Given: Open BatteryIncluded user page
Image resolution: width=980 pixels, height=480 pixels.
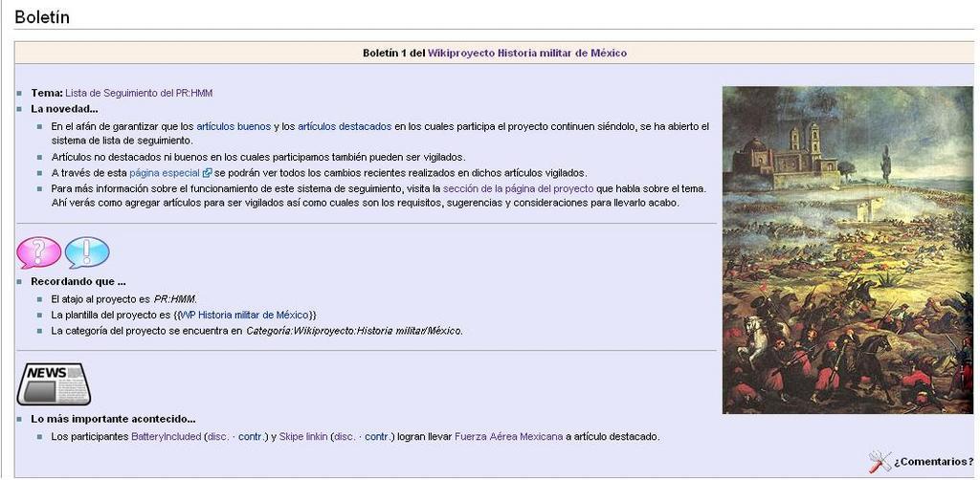Looking at the screenshot, I should [x=167, y=437].
